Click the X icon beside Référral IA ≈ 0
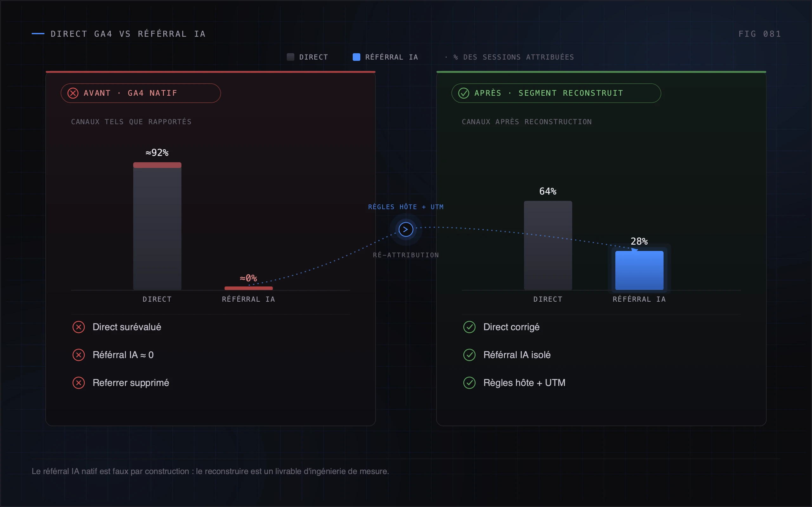The width and height of the screenshot is (812, 507). [x=79, y=355]
